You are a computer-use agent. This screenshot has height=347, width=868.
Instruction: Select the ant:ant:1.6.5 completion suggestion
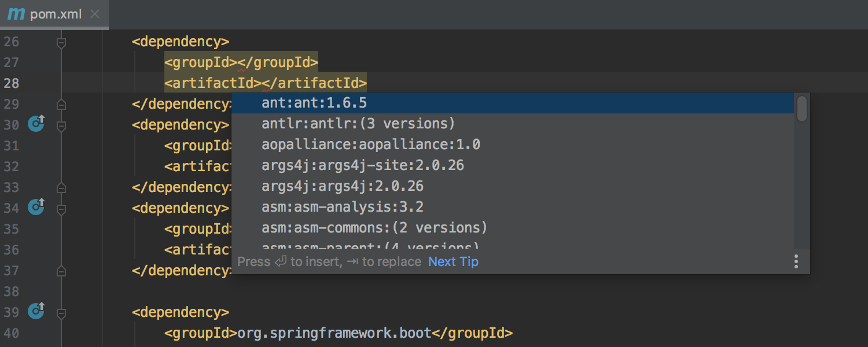(513, 103)
